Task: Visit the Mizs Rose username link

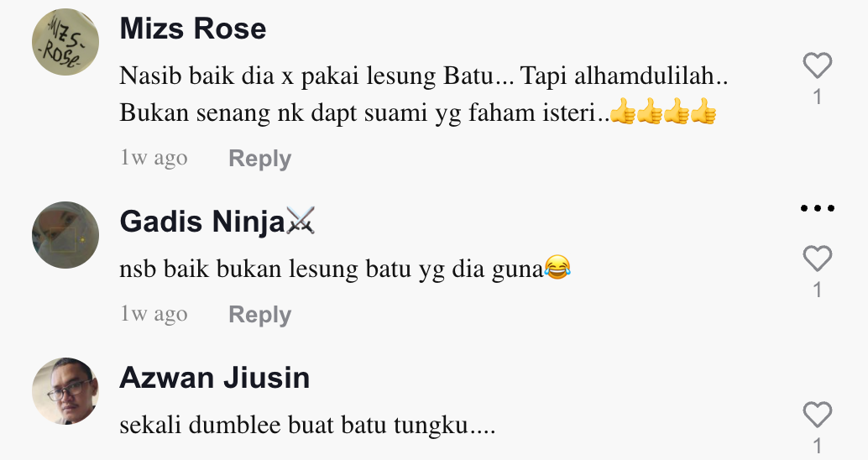Action: click(192, 29)
